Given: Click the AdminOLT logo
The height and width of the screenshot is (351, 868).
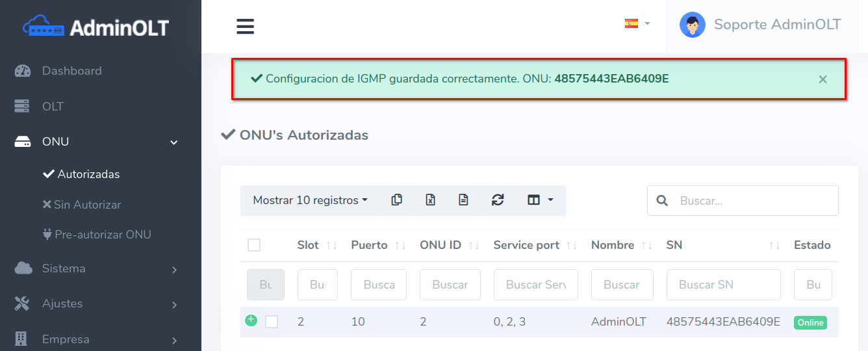Looking at the screenshot, I should point(96,27).
